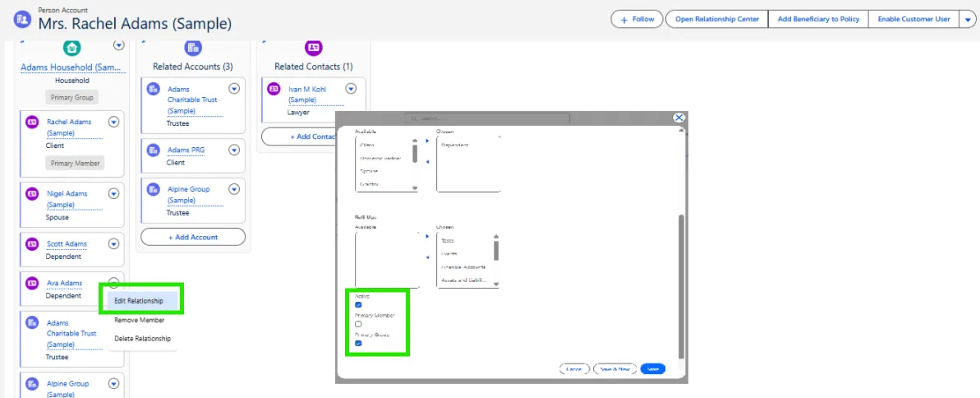Uncheck the Primary Group checkbox
Image resolution: width=980 pixels, height=398 pixels.
(x=358, y=344)
